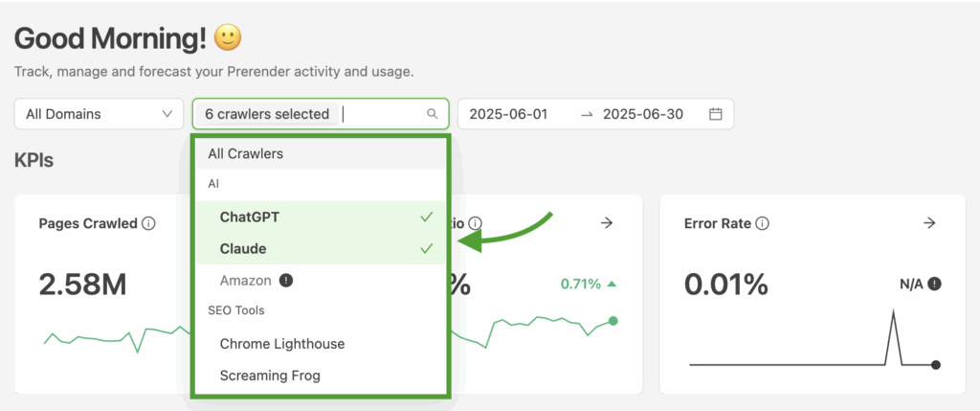
Task: Click the 6 crawlers selected tag
Action: coord(267,114)
